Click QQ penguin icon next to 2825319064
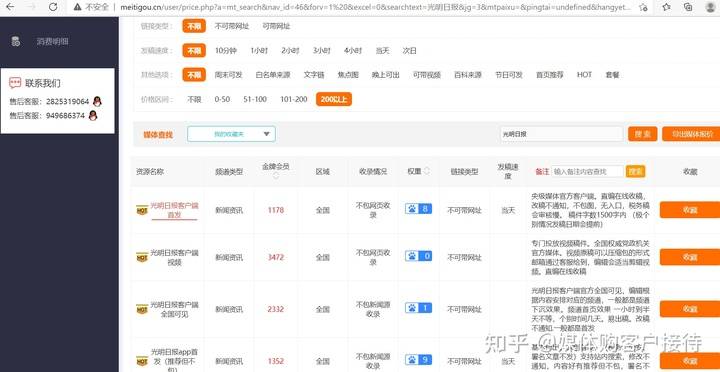 [97, 101]
